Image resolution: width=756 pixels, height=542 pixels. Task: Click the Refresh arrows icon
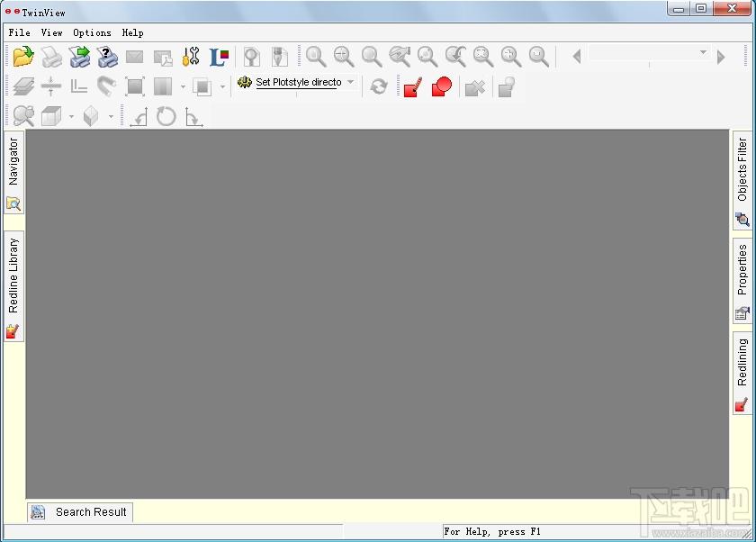click(x=379, y=86)
